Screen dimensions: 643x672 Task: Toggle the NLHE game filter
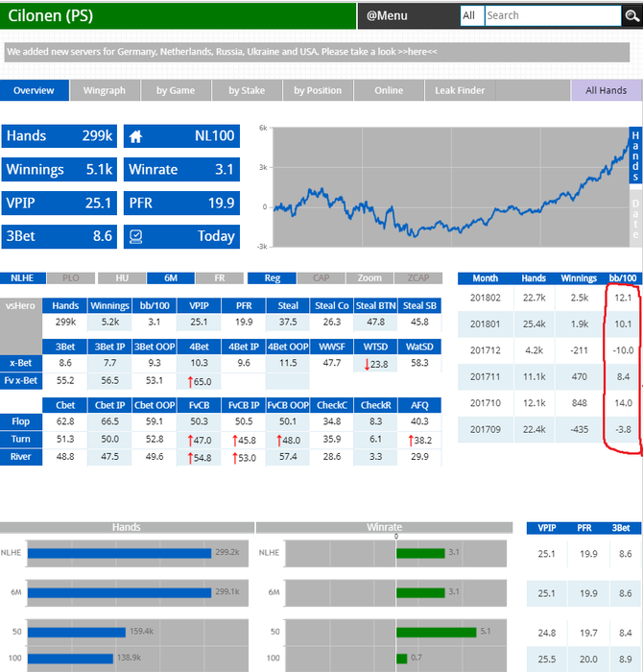click(22, 278)
